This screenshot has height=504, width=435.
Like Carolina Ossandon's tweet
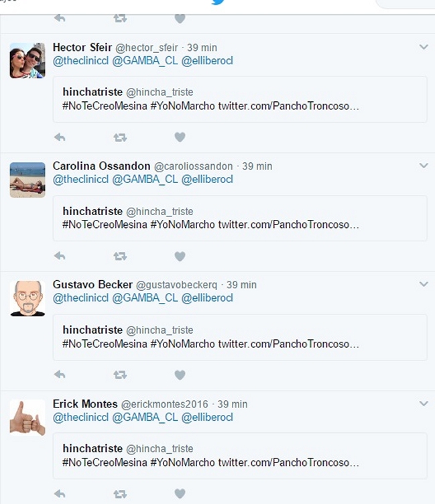click(180, 256)
